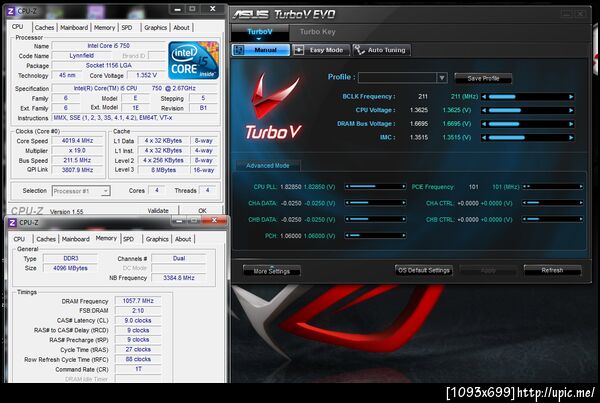
Task: Open Graphics tab in lower CPU-Z window
Action: [157, 239]
